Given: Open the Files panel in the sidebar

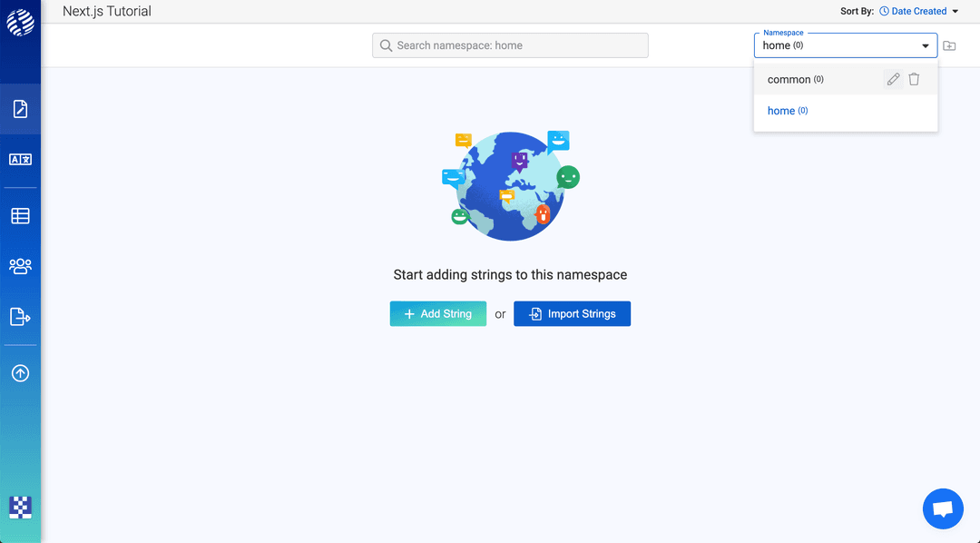Looking at the screenshot, I should pos(20,107).
